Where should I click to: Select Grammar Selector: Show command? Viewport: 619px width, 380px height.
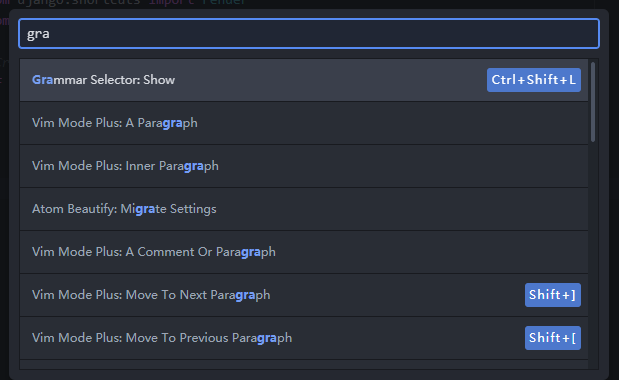click(x=304, y=80)
